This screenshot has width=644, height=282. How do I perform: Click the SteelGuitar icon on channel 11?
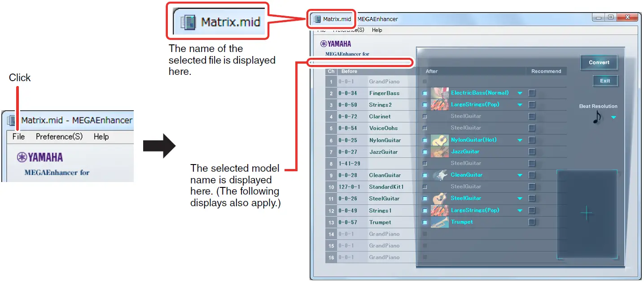pos(440,199)
